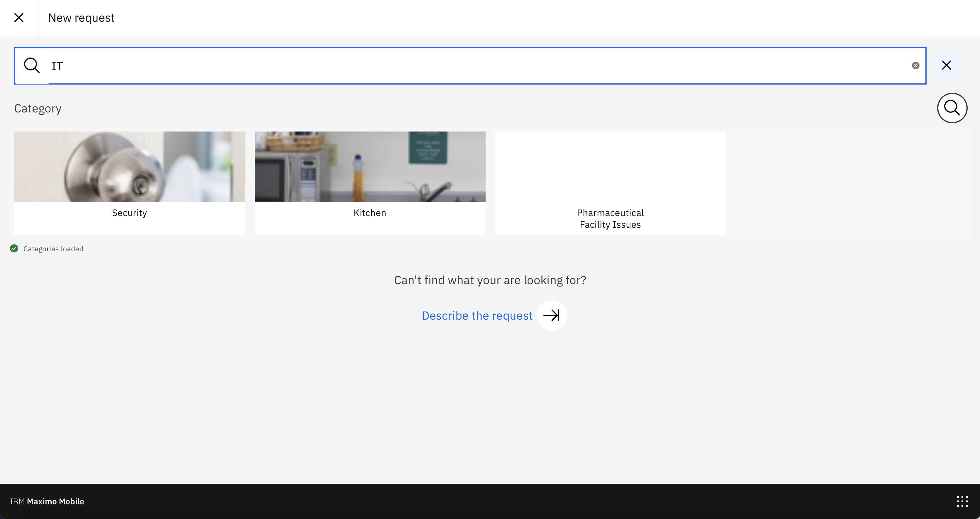The height and width of the screenshot is (519, 980).
Task: Clear the search text with small x
Action: [x=915, y=65]
